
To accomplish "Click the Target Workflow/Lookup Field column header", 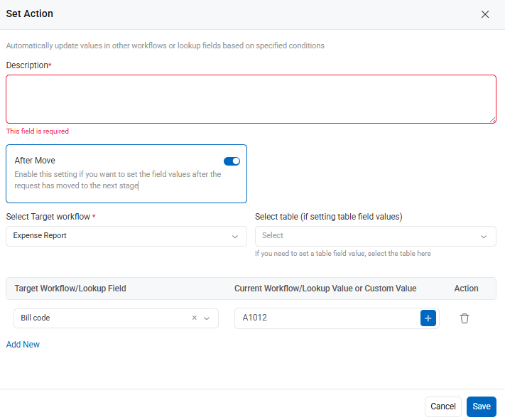I will 70,289.
